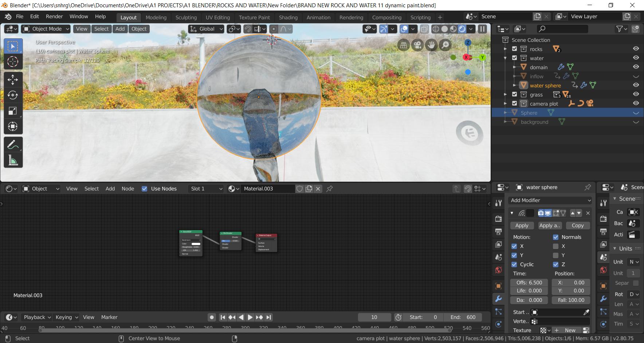Switch to wireframe shading mode

point(436,29)
